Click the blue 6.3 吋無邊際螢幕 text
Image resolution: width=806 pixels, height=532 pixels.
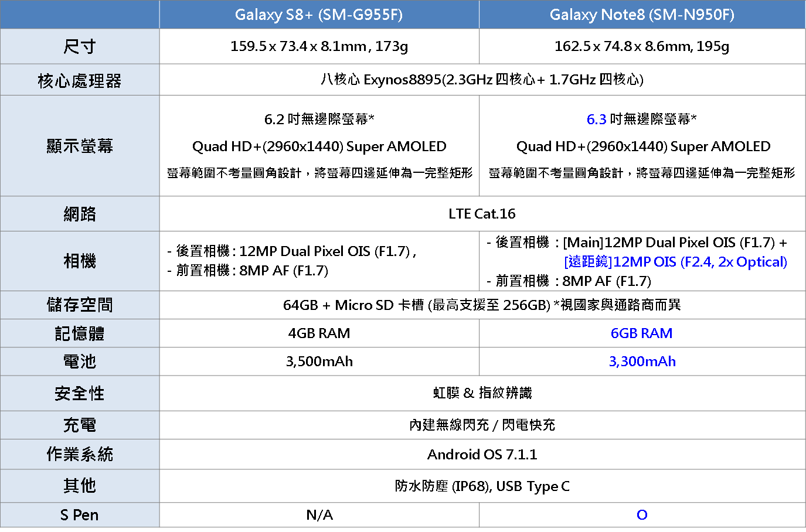642,120
